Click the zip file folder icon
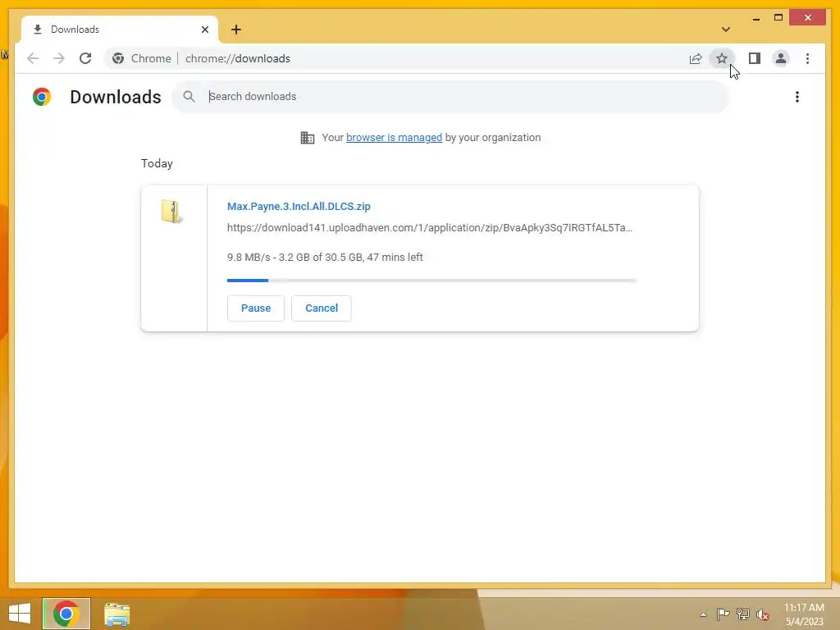This screenshot has height=630, width=840. click(x=172, y=211)
